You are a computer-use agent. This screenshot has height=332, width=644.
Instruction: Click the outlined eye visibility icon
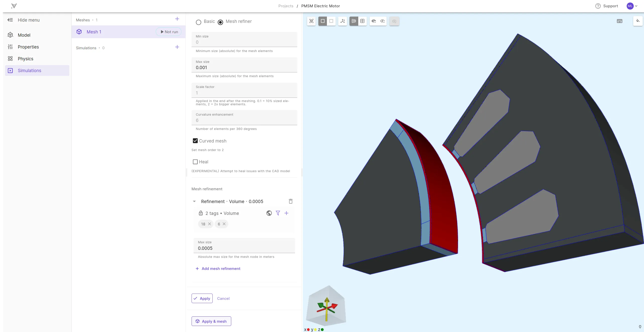point(382,21)
